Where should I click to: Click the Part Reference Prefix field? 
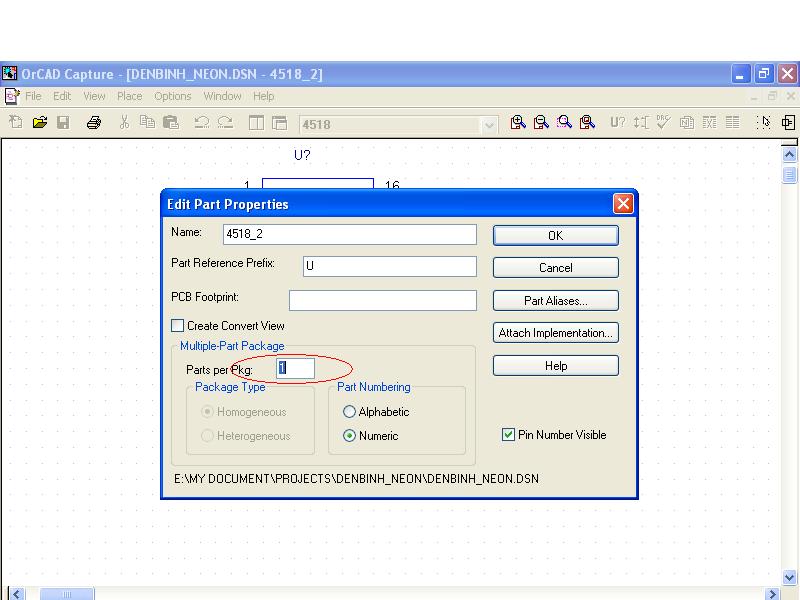click(x=390, y=266)
